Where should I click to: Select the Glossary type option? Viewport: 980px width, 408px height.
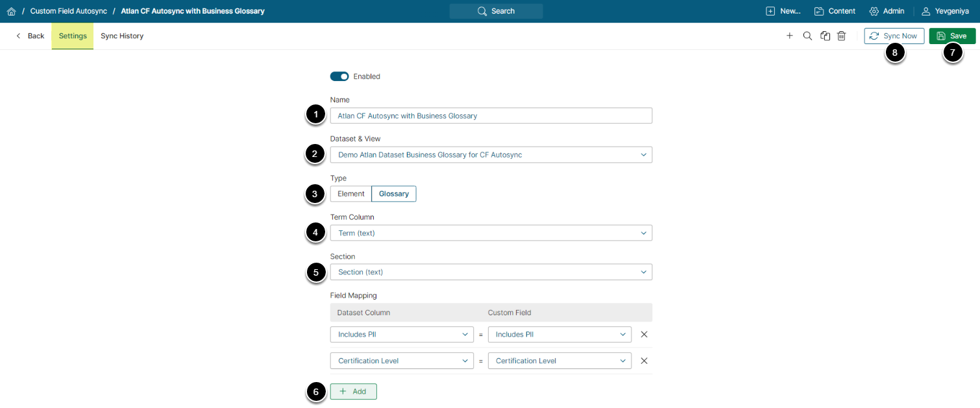(x=394, y=194)
